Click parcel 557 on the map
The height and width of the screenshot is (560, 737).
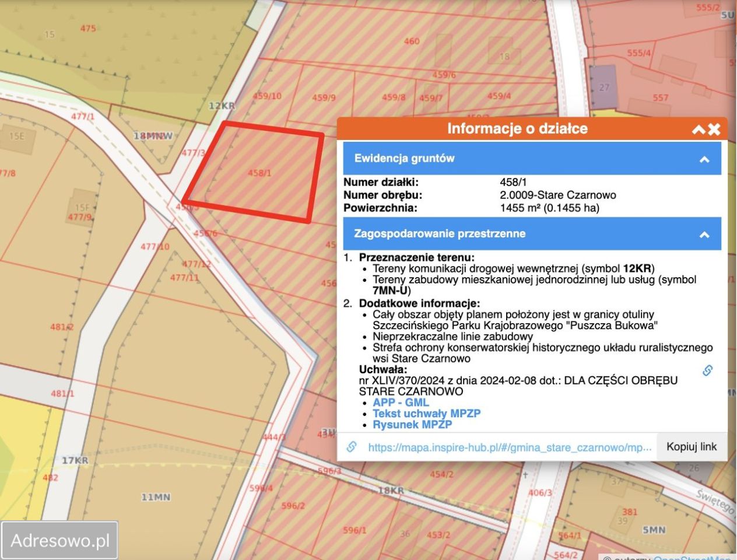click(x=661, y=97)
